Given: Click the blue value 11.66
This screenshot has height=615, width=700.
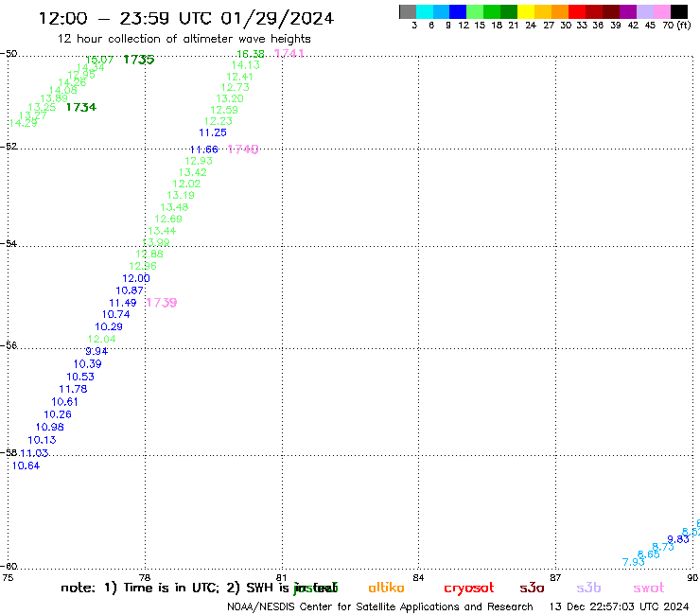Looking at the screenshot, I should 203,149.
